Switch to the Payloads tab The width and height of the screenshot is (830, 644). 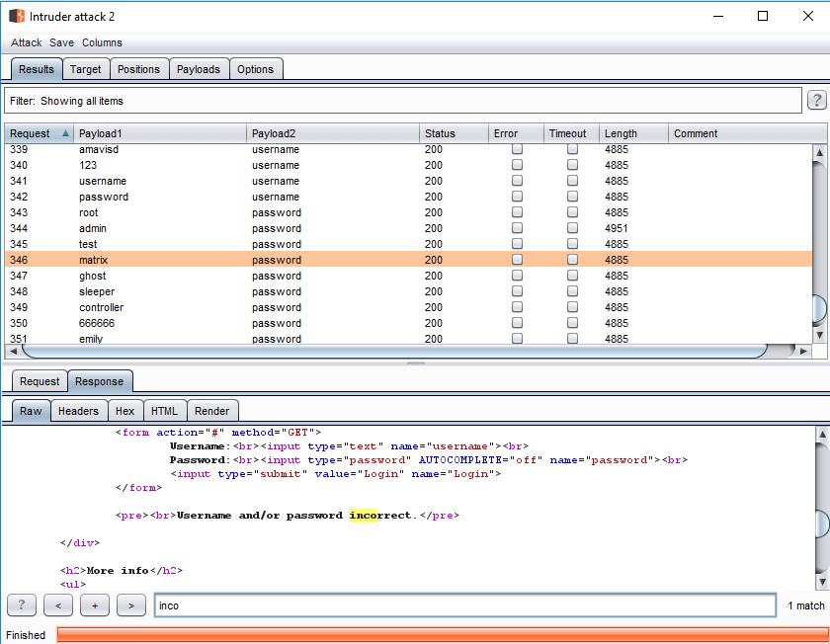(199, 69)
